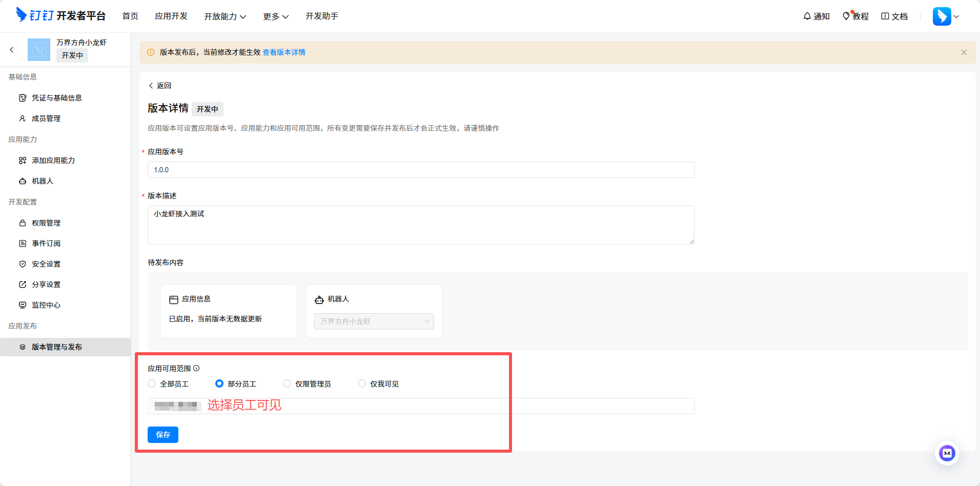This screenshot has height=486, width=980.
Task: Click the blue 保存 button
Action: coord(163,435)
